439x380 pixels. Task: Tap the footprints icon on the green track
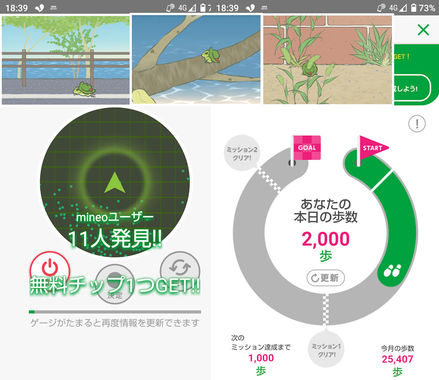coord(393,270)
